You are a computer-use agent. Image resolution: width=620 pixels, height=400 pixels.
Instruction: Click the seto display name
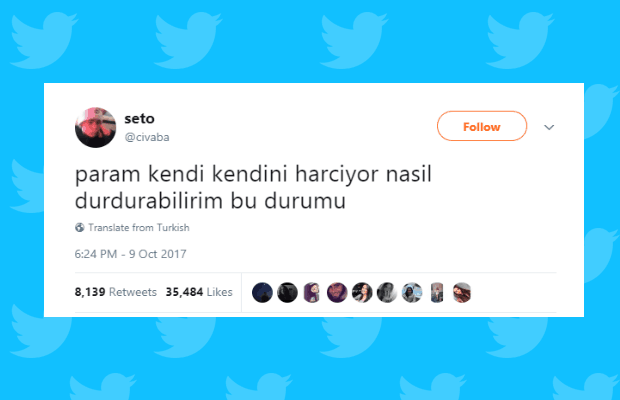pyautogui.click(x=139, y=118)
